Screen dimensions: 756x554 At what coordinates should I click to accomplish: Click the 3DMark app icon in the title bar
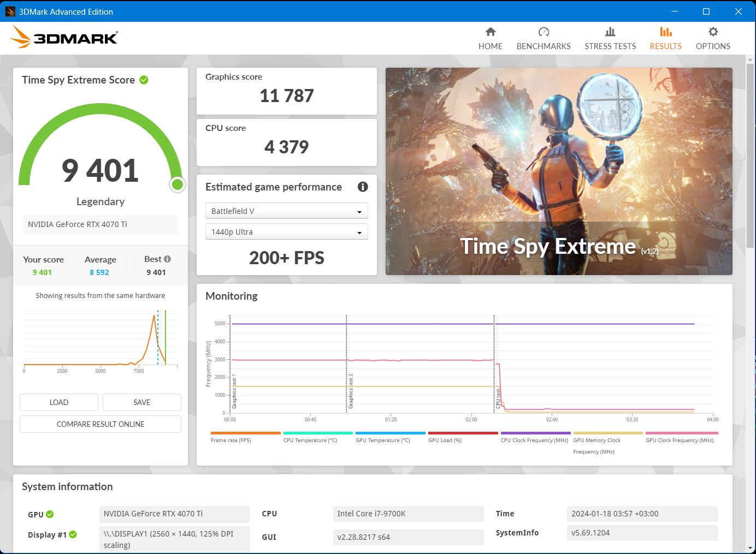point(10,11)
